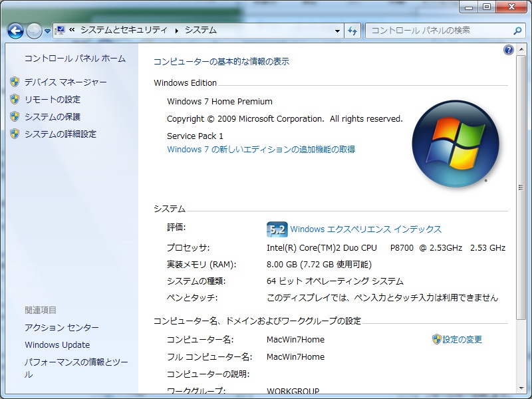
Task: Click the back navigation arrow
Action: point(15,31)
